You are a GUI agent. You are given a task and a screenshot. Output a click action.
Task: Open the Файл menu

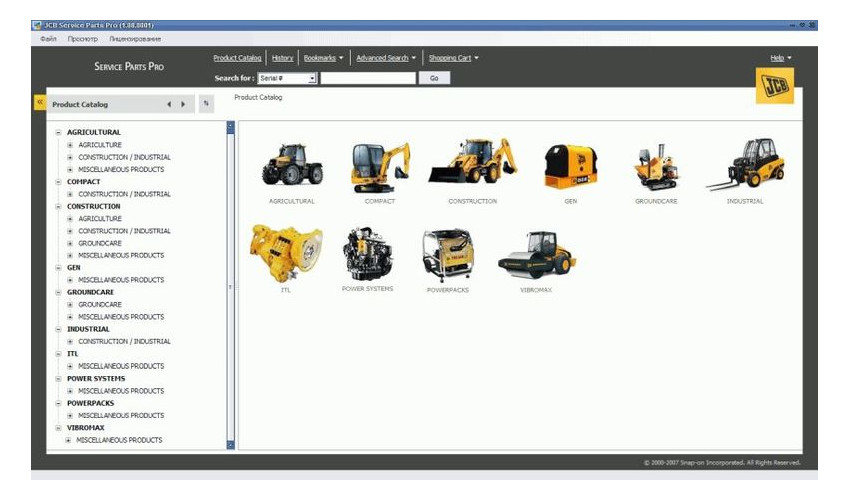[48, 39]
